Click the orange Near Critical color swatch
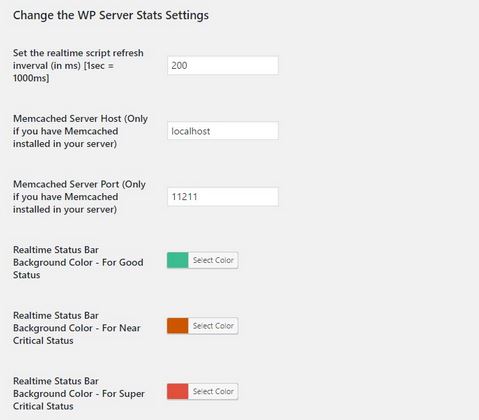Screen dimensions: 479x420 pyautogui.click(x=177, y=326)
